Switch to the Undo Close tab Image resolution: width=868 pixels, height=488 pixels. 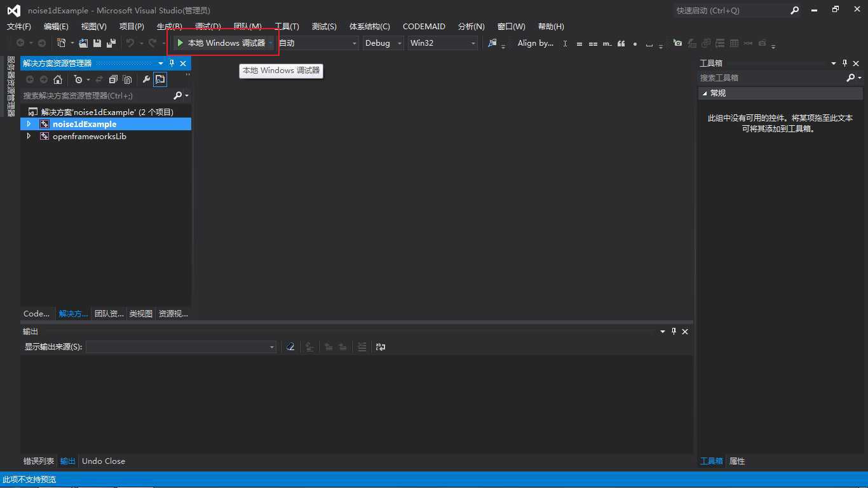pyautogui.click(x=104, y=461)
